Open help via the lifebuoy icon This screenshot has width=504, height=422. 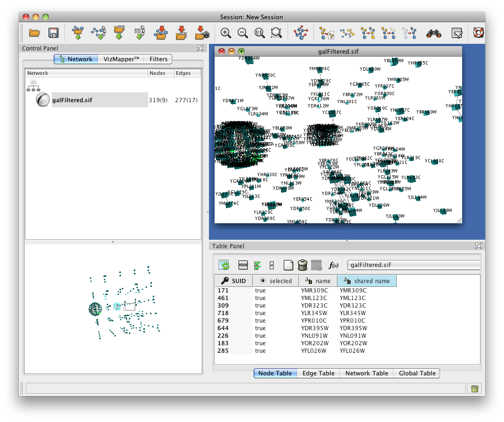pos(479,33)
